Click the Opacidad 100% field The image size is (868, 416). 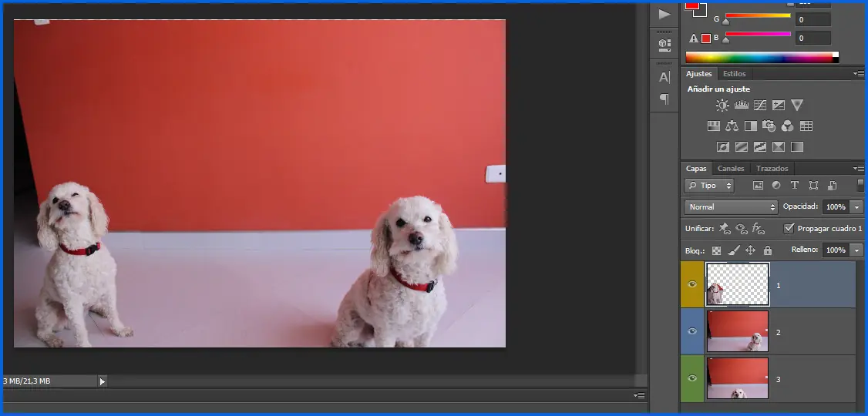(836, 207)
